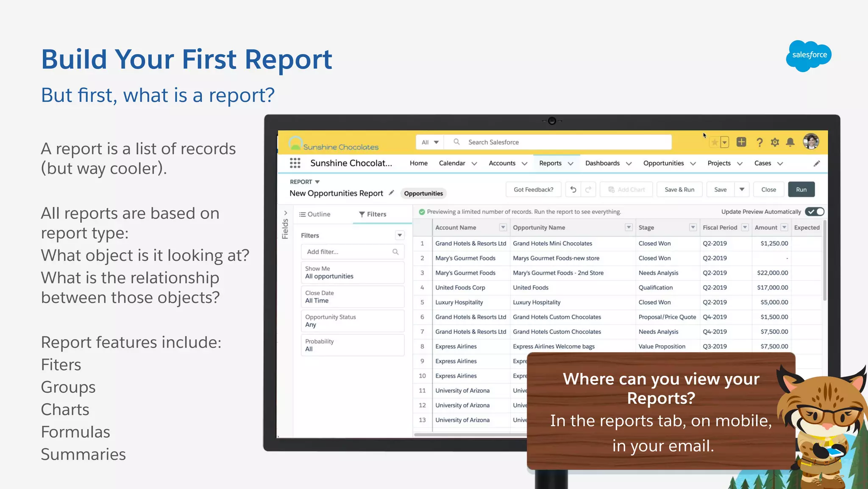Open the favorites list dropdown arrow
Screen dimensions: 868x489
(724, 143)
